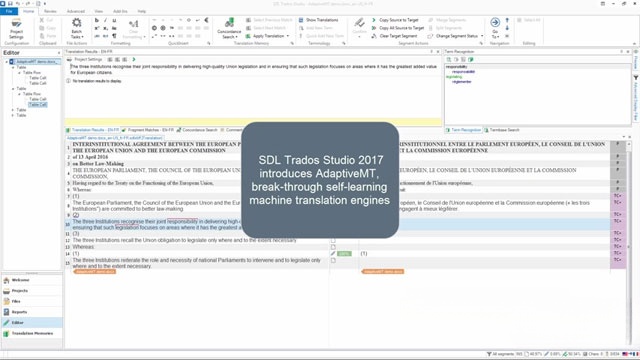Click the green arrow in Translation Results toolbar
The image size is (640, 360).
pyautogui.click(x=134, y=60)
